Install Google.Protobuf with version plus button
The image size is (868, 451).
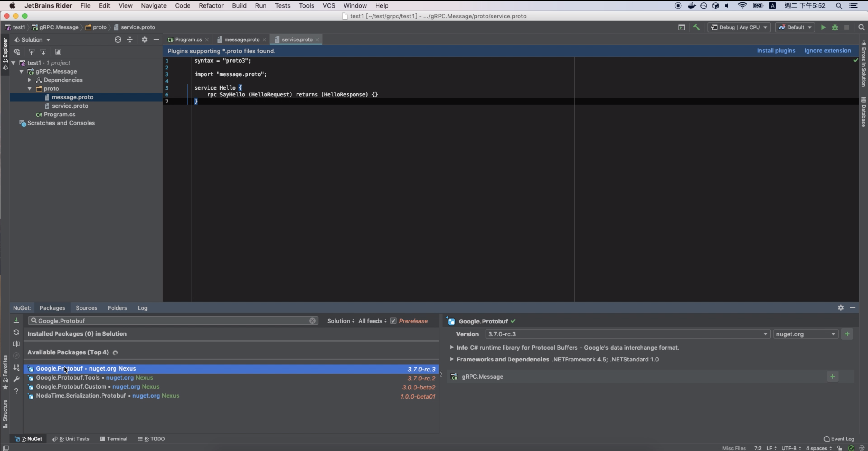coord(847,334)
